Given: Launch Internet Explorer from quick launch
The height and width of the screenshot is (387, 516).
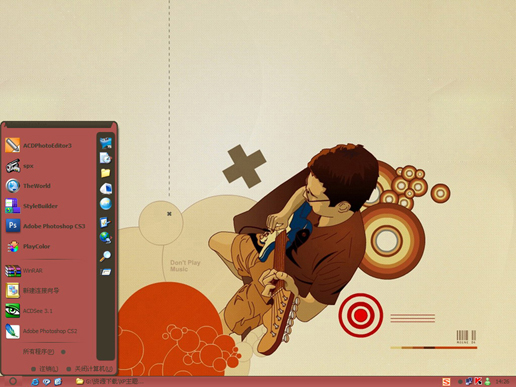Looking at the screenshot, I should pos(35,381).
